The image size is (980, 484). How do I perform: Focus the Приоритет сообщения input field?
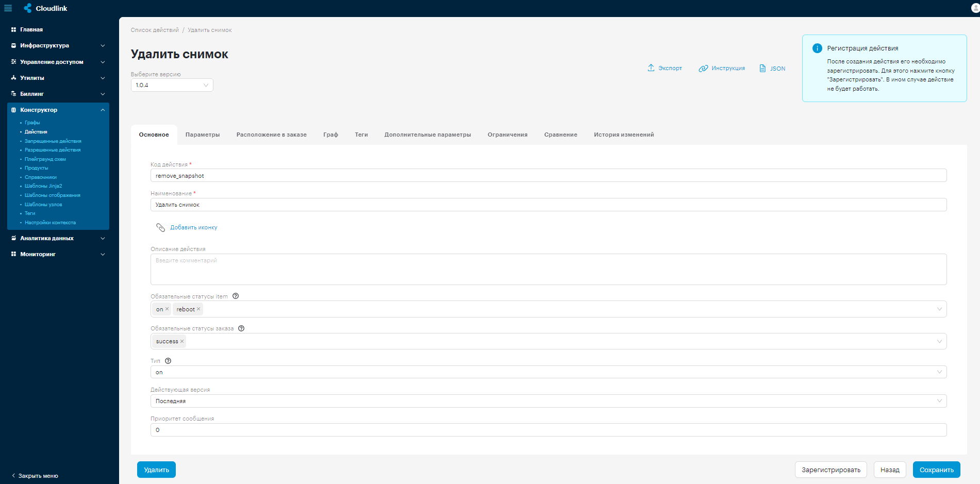tap(549, 430)
